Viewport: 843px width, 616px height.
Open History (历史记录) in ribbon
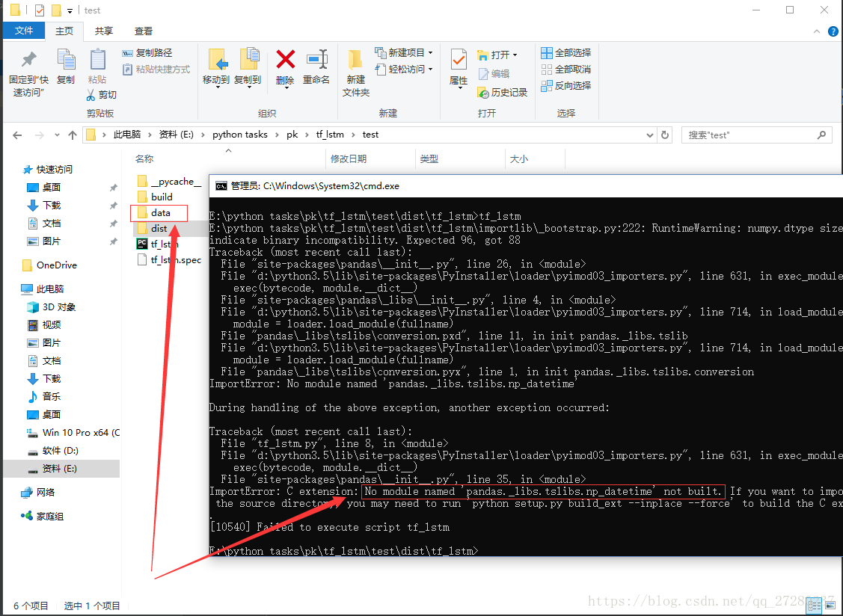click(x=502, y=93)
